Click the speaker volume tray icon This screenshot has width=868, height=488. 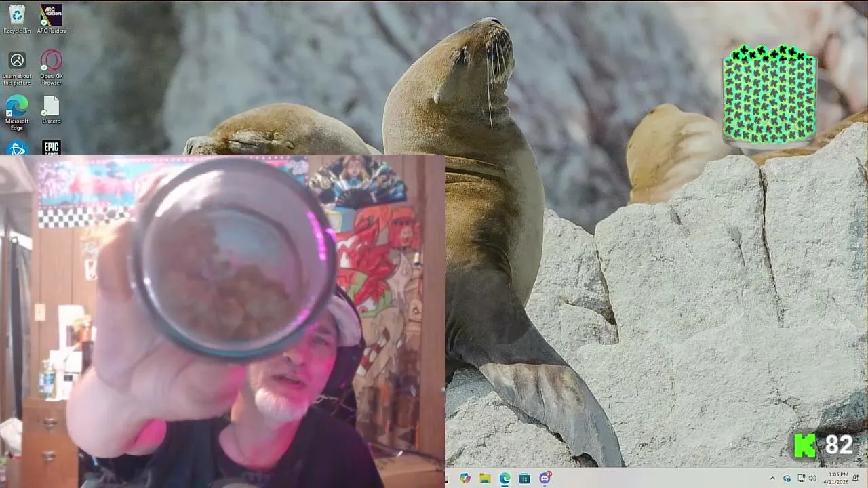point(812,479)
